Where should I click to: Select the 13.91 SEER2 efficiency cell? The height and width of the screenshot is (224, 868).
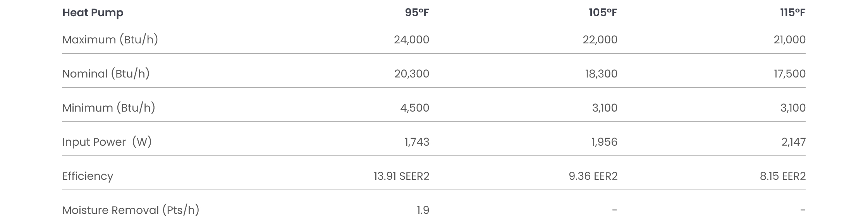tap(401, 176)
